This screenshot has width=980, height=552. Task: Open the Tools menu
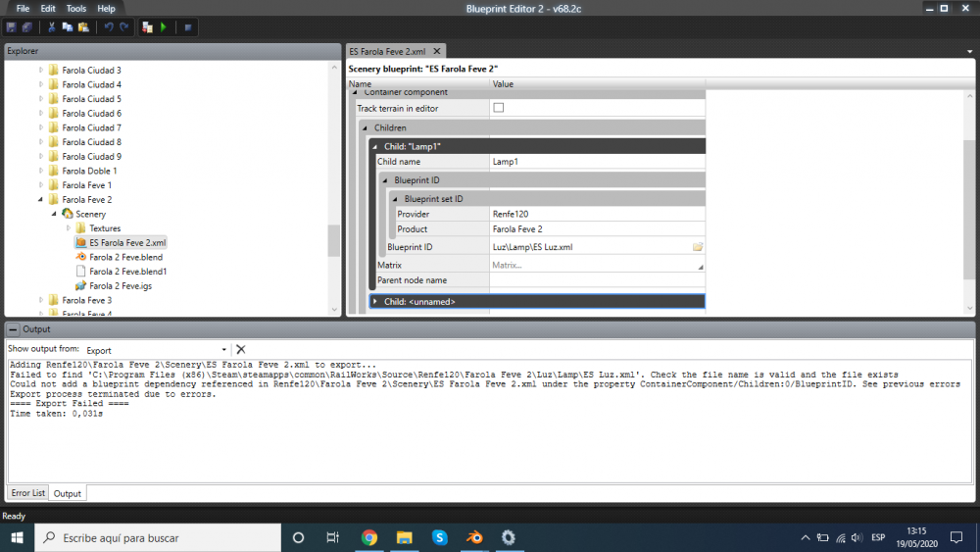[x=76, y=8]
